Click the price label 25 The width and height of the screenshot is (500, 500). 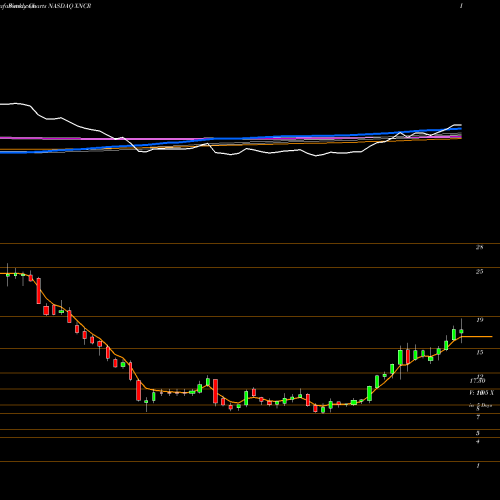click(479, 272)
